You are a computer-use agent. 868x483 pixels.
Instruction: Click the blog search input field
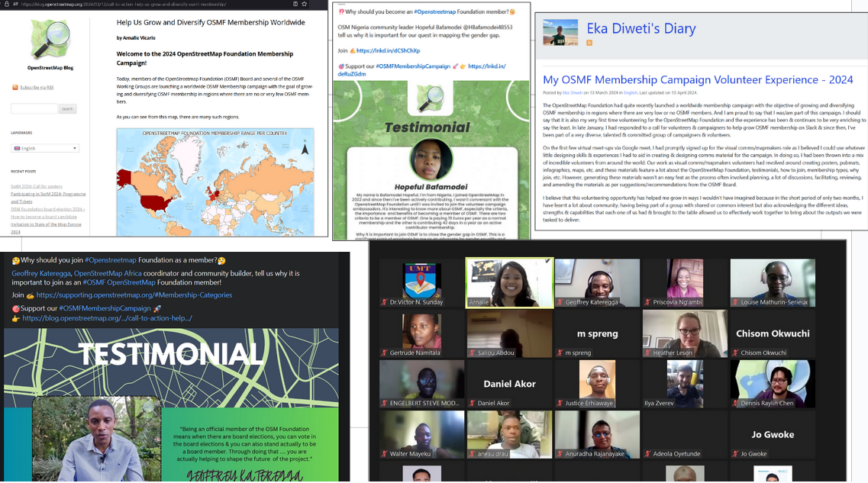click(34, 108)
